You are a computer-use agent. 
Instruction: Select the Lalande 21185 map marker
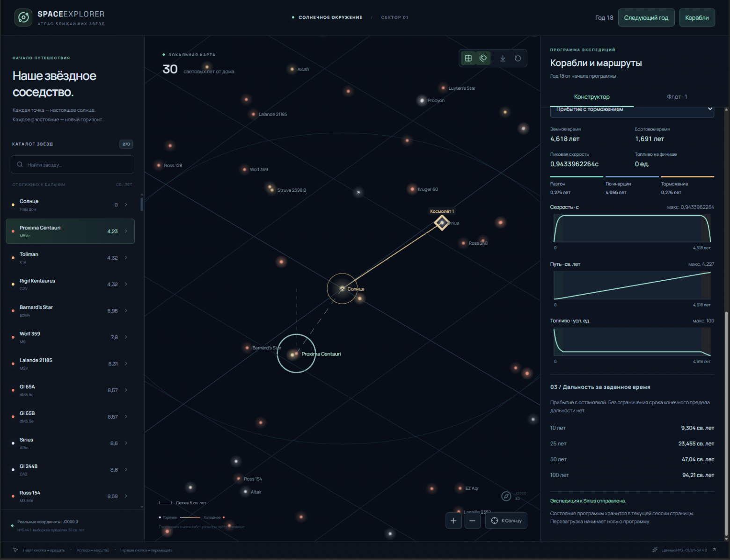click(253, 114)
